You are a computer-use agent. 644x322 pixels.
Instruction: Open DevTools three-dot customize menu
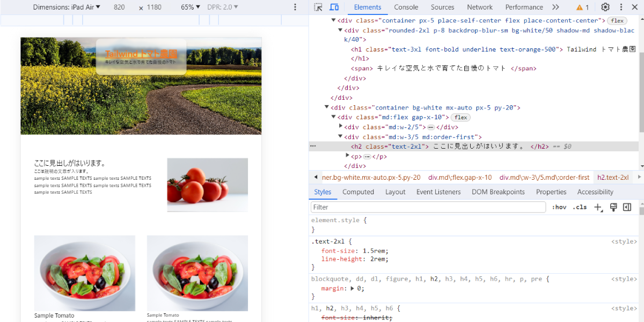621,7
